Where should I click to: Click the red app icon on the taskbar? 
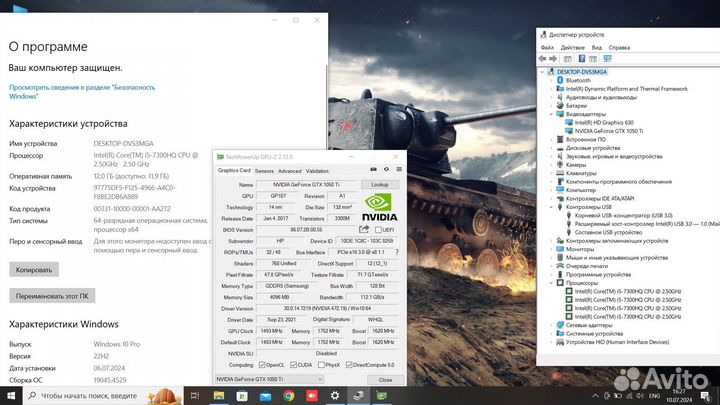click(x=312, y=395)
